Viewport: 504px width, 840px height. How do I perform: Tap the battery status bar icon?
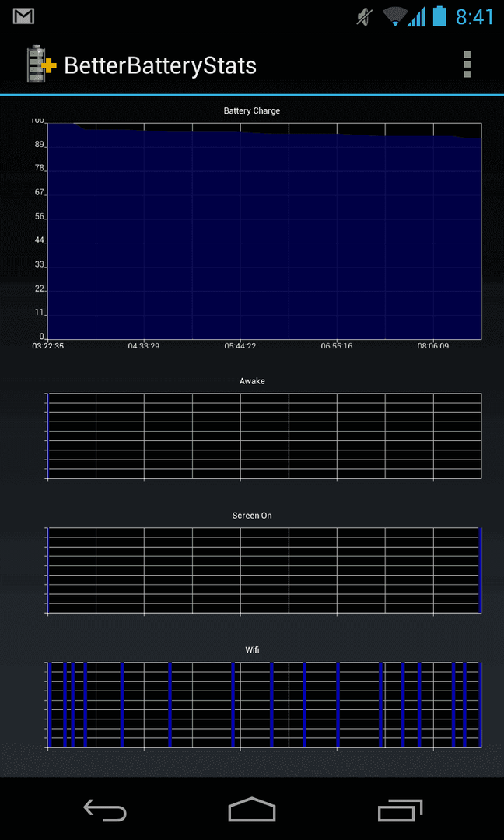439,16
